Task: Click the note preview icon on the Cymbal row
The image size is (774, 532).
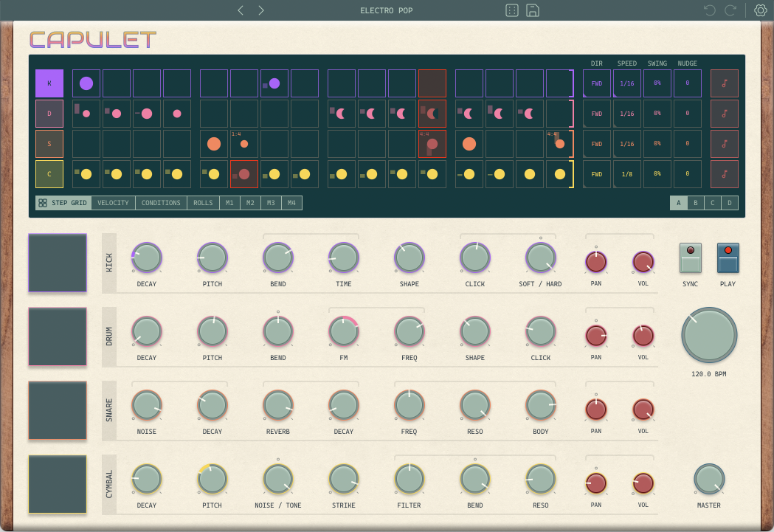Action: click(x=724, y=174)
